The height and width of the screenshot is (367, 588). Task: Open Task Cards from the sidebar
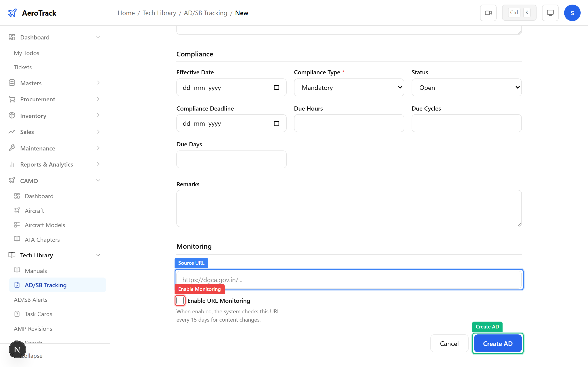point(38,314)
